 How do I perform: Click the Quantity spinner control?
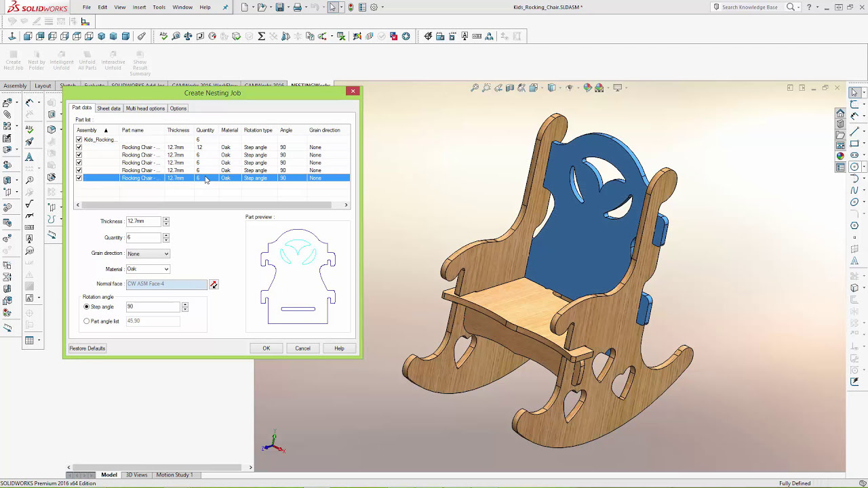pyautogui.click(x=166, y=238)
